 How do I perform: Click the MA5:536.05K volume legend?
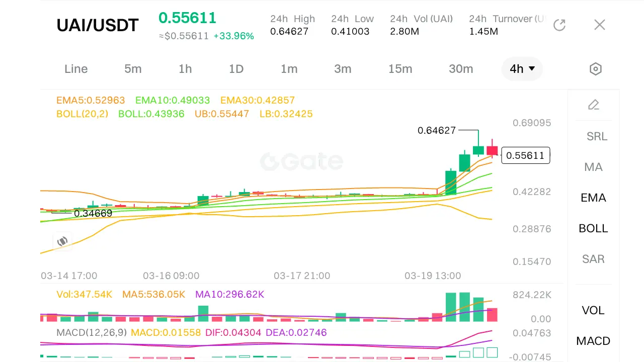[x=154, y=294]
